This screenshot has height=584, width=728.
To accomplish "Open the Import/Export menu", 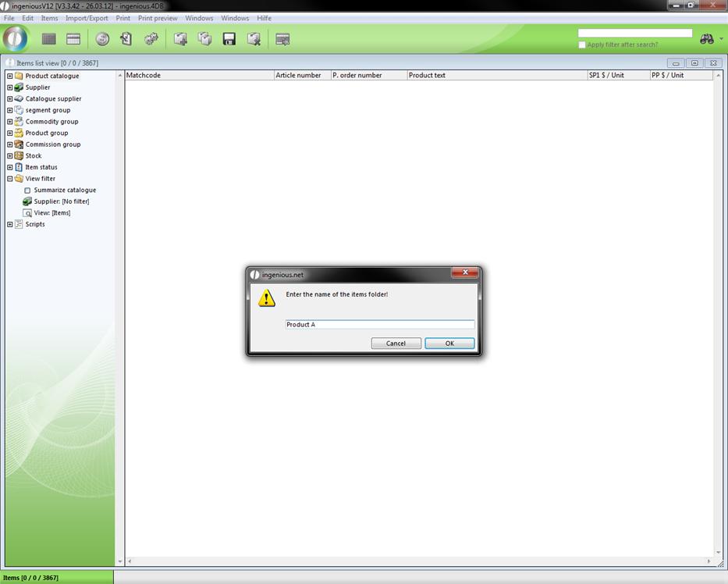I will click(87, 18).
